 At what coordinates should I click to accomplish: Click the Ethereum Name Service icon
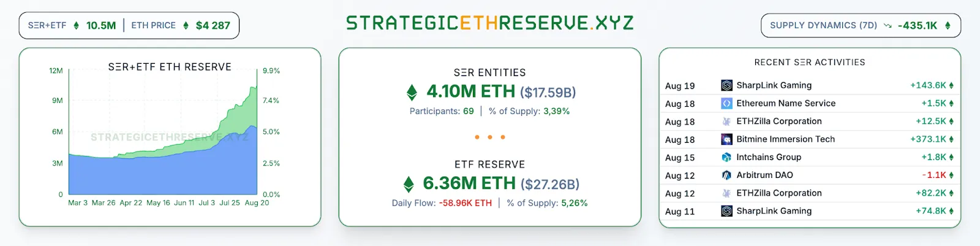click(x=726, y=103)
